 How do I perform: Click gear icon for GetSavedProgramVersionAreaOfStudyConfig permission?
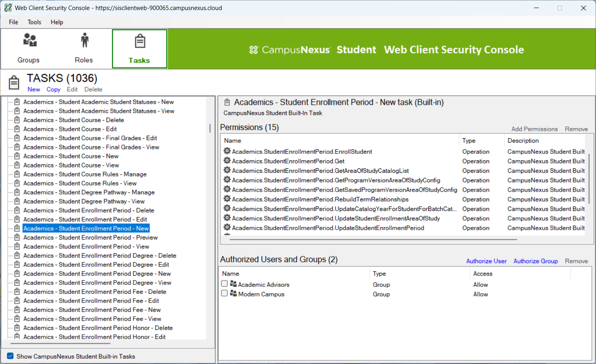pyautogui.click(x=227, y=189)
